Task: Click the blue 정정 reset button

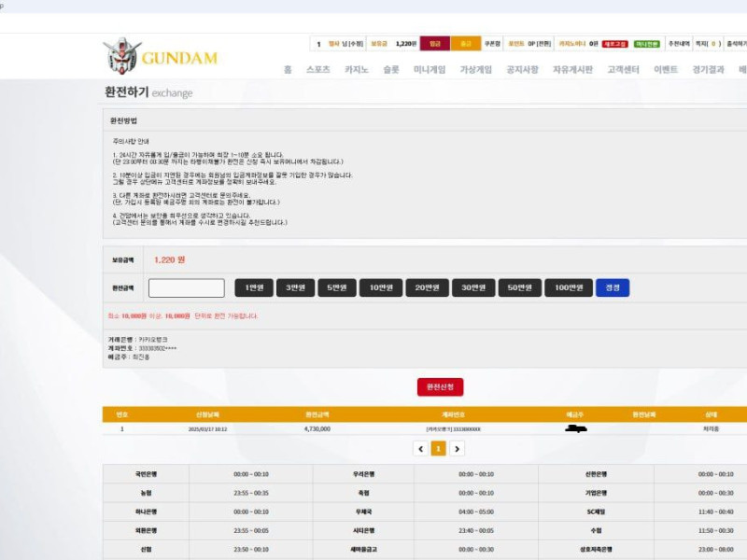Action: coord(613,287)
